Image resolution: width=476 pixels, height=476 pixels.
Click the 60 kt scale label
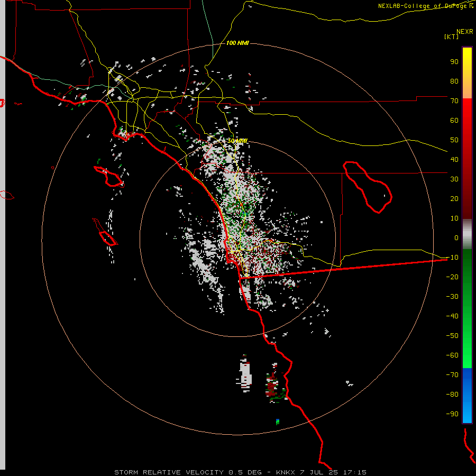click(454, 121)
